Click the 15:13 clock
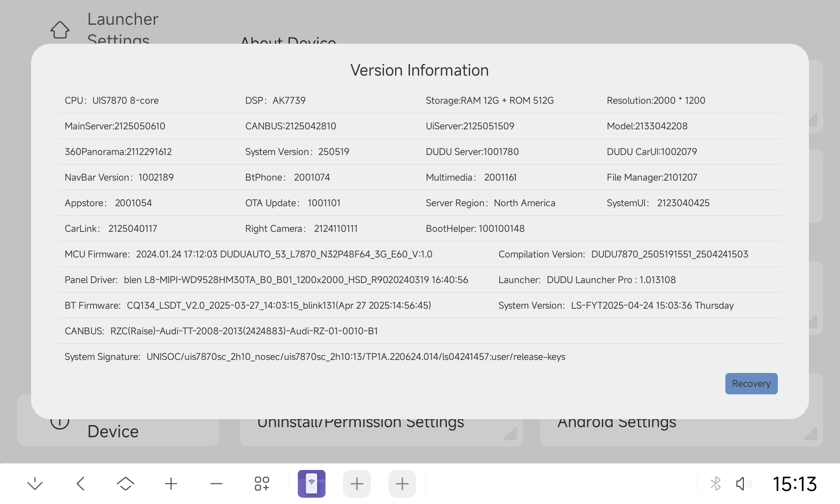The width and height of the screenshot is (840, 504). pyautogui.click(x=795, y=483)
